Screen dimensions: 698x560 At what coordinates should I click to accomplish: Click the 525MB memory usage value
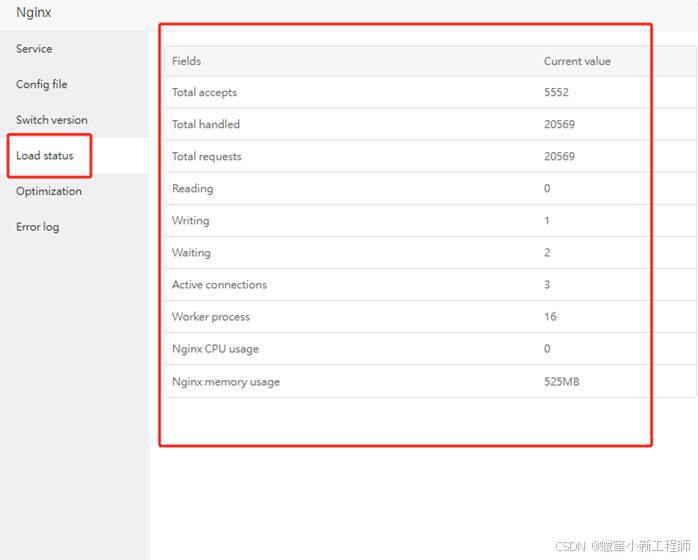coord(562,381)
